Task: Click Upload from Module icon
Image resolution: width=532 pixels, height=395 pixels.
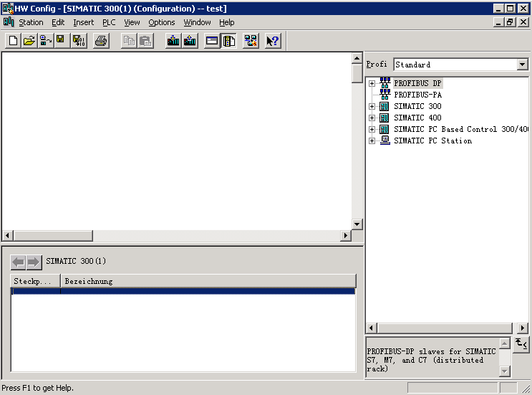Action: tap(190, 41)
